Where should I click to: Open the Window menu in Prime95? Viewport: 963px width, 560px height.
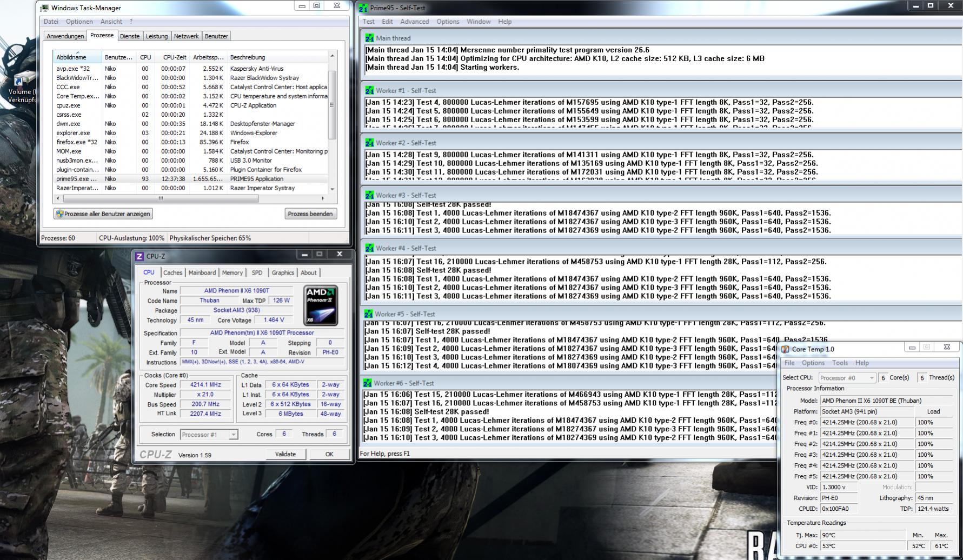[479, 22]
